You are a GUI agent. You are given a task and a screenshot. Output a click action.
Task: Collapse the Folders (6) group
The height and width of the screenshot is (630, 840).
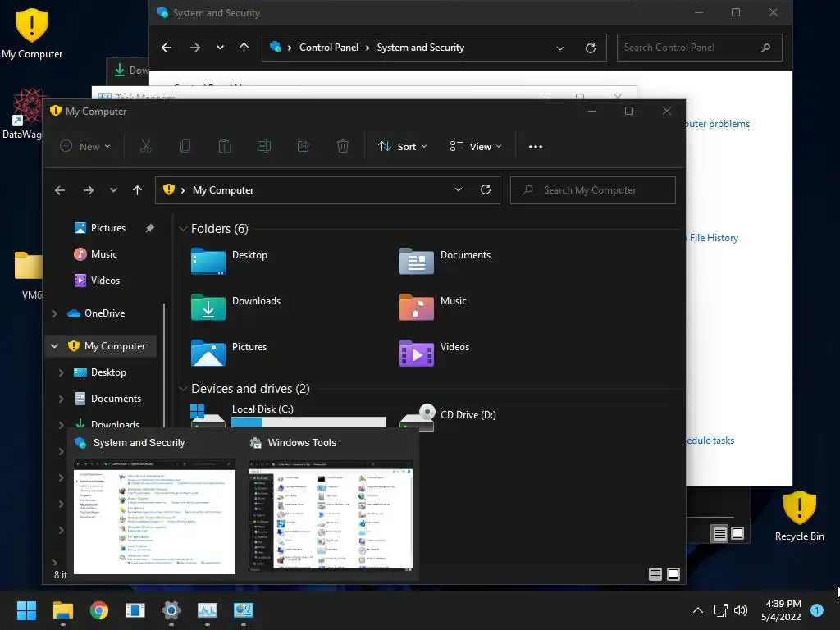coord(183,229)
